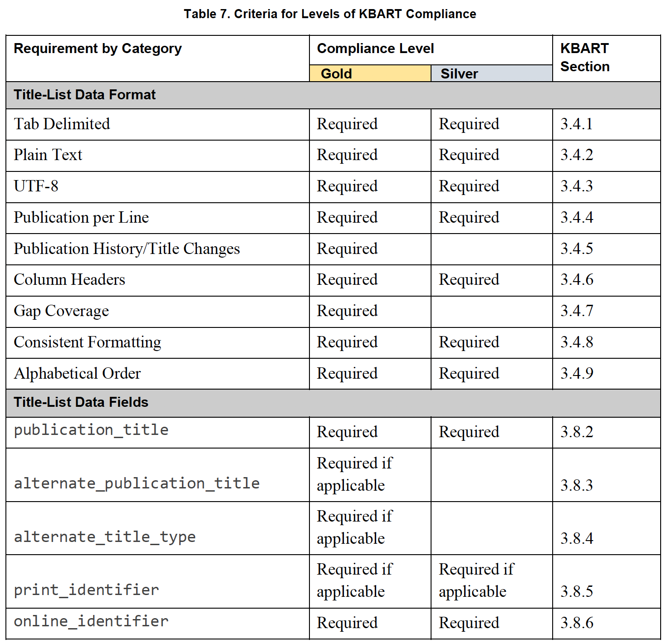Select the 'publication_title' field name
This screenshot has width=667, height=644.
pyautogui.click(x=91, y=430)
